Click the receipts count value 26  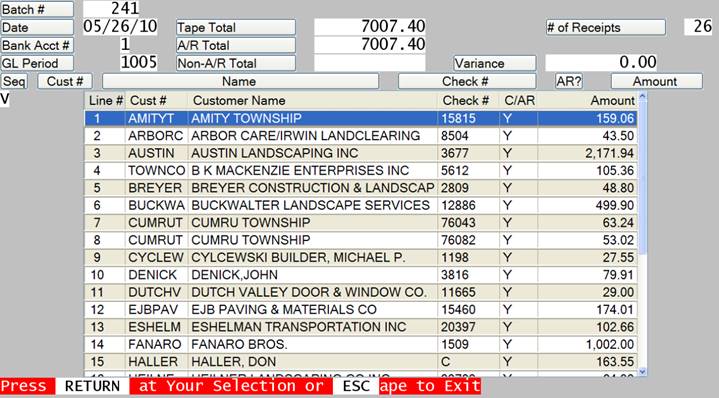698,27
